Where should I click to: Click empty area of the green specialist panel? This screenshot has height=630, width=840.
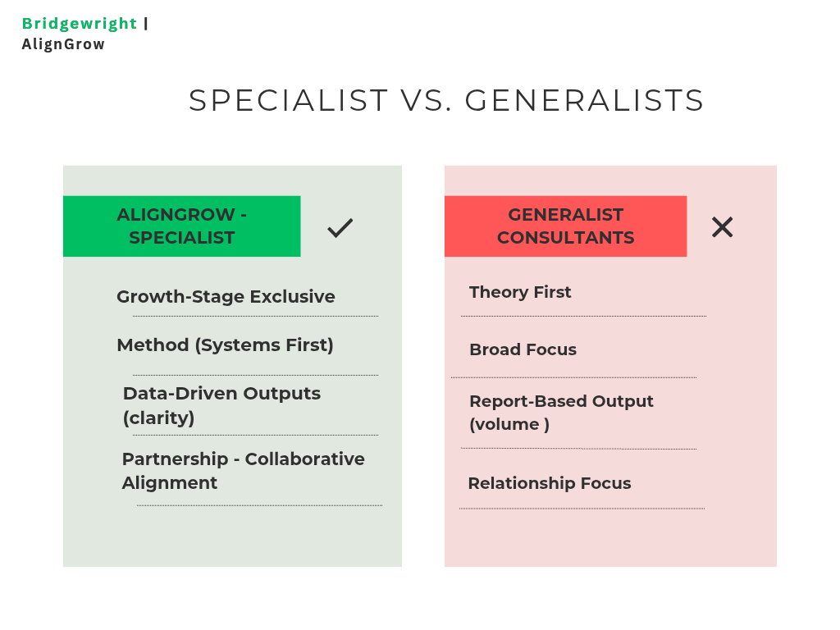(232, 536)
